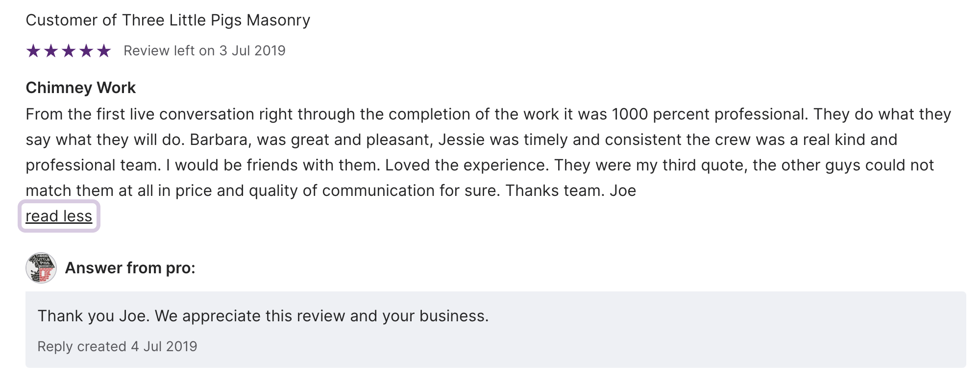Click the Customer of Three Little Pigs Masonry heading
The height and width of the screenshot is (383, 980).
(168, 21)
